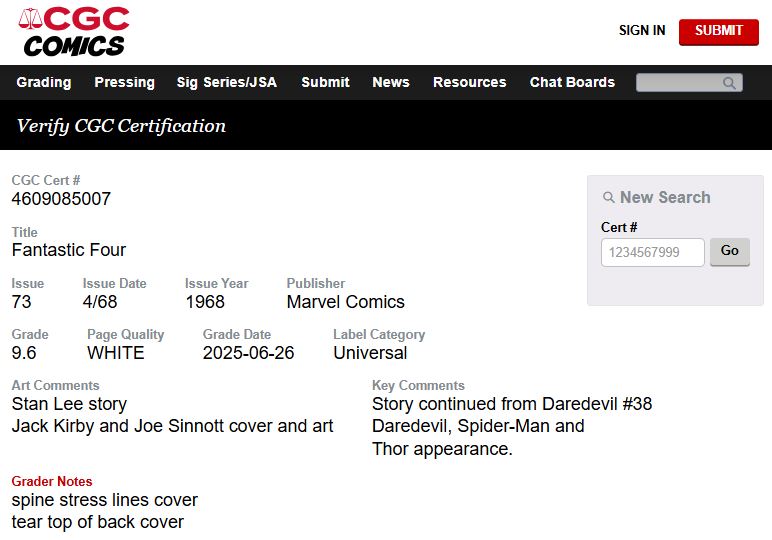Click the Cert # input field

pos(652,252)
